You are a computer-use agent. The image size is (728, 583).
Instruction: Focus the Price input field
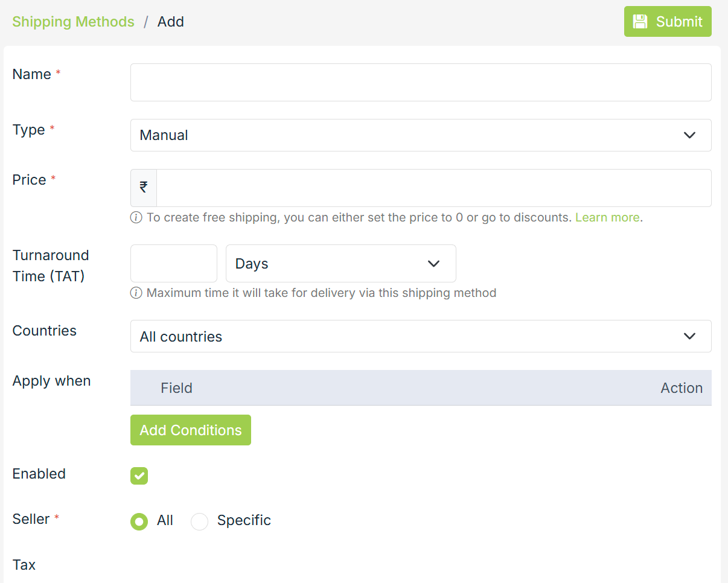click(x=433, y=188)
